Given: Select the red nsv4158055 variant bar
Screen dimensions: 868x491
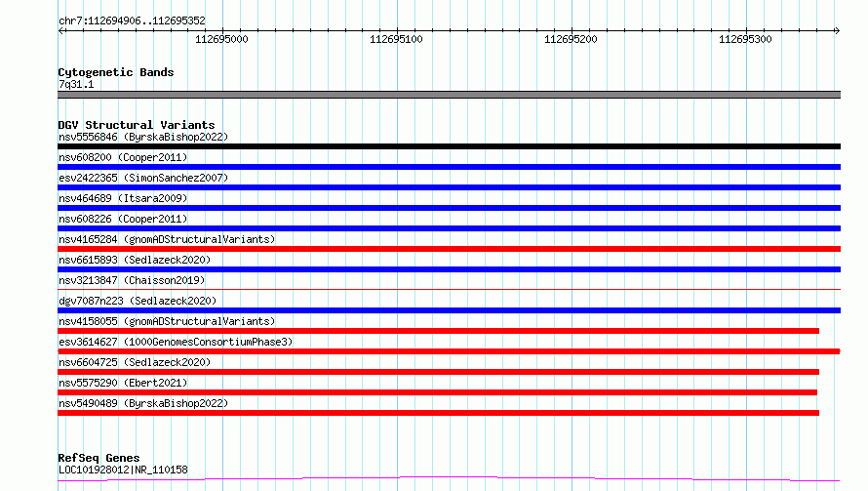Looking at the screenshot, I should point(439,331).
